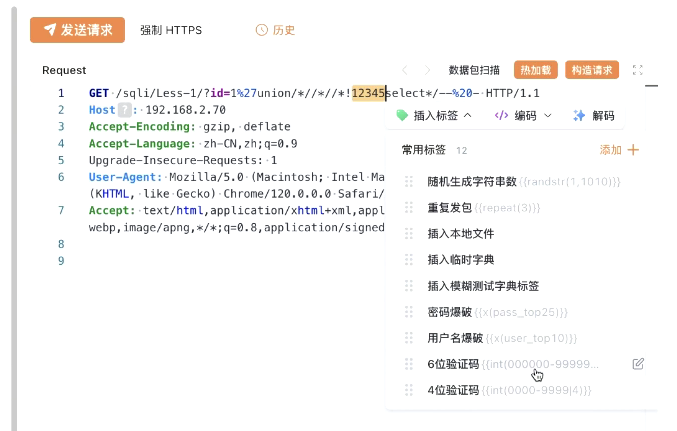Image resolution: width=677 pixels, height=431 pixels.
Task: Grab drag handle of 用户名爆破 row
Action: click(x=409, y=338)
